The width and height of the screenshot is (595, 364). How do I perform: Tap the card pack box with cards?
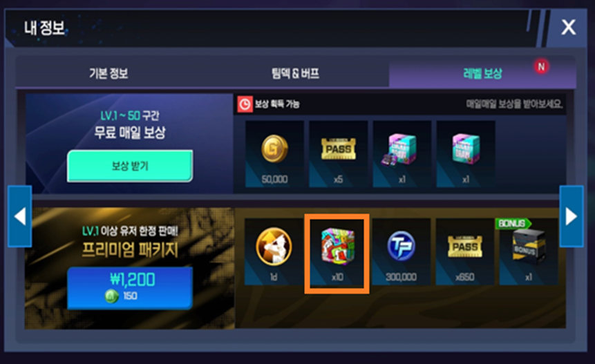click(x=402, y=154)
